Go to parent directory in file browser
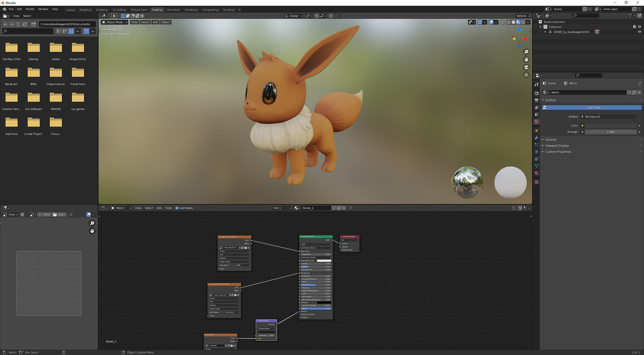 pyautogui.click(x=18, y=24)
